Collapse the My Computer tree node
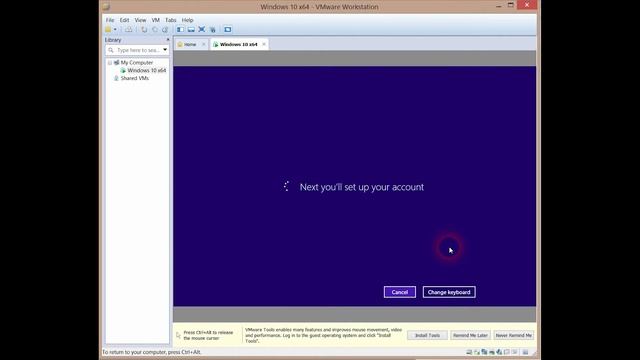 [109, 63]
